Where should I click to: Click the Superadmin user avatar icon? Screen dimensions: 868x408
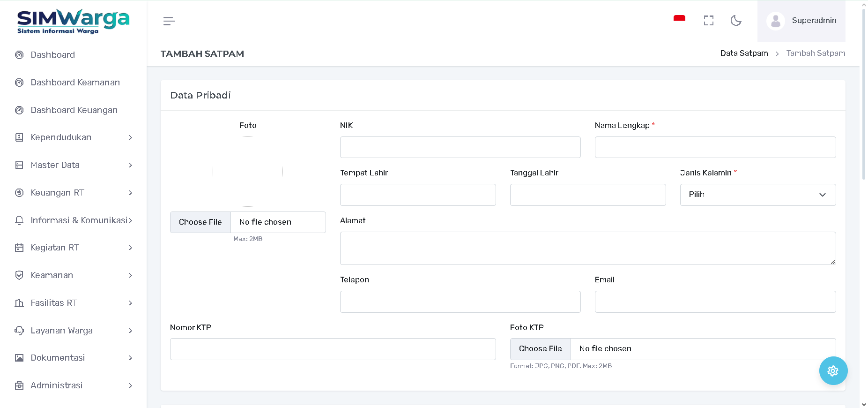(776, 21)
